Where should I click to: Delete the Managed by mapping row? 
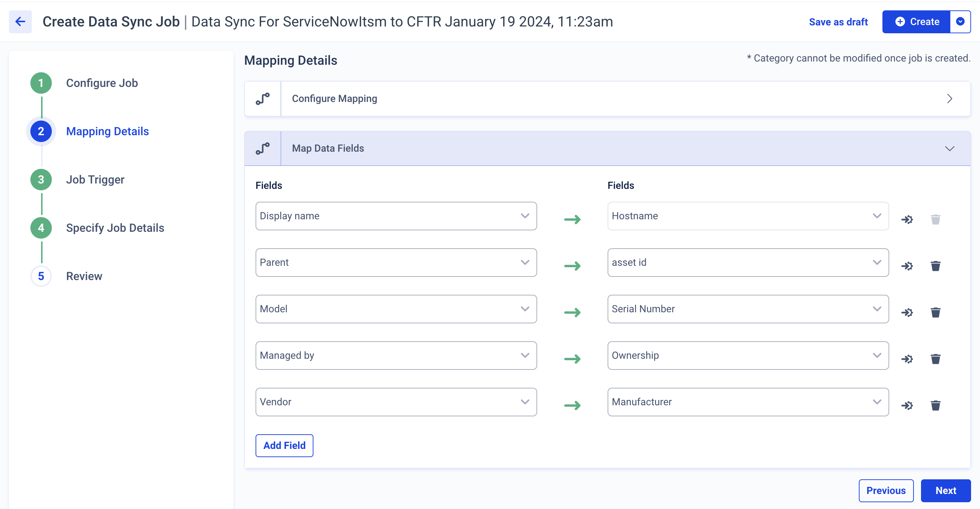pos(935,359)
